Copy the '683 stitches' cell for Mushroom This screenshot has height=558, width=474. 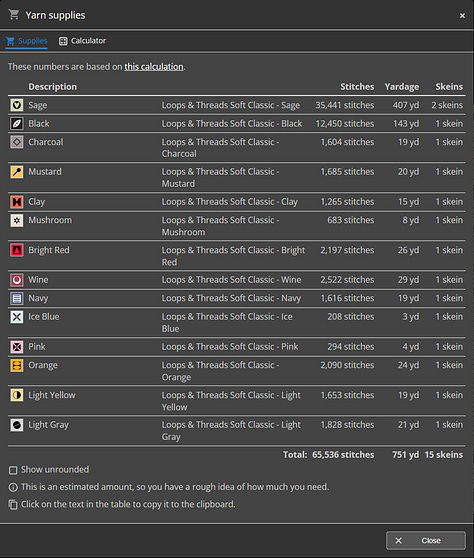tap(351, 220)
